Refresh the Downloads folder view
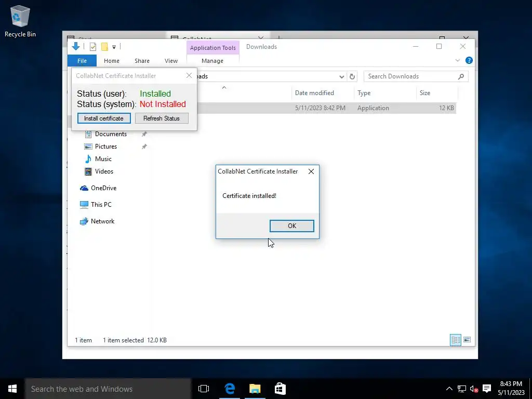Screen dimensions: 532x399 352,77
